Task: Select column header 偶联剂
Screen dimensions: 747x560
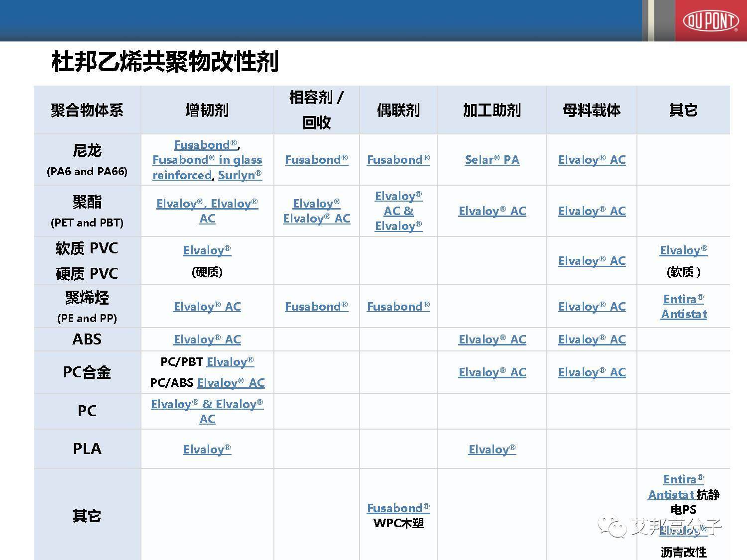Action: tap(398, 110)
